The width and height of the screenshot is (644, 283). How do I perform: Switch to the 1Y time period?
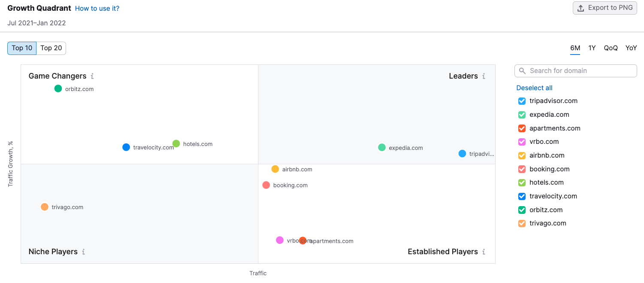point(592,48)
